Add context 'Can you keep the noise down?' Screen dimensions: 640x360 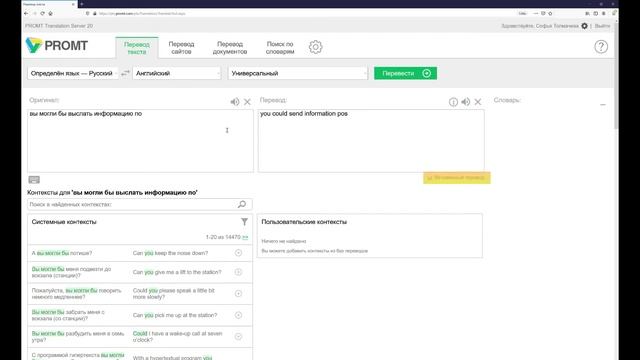click(x=238, y=253)
